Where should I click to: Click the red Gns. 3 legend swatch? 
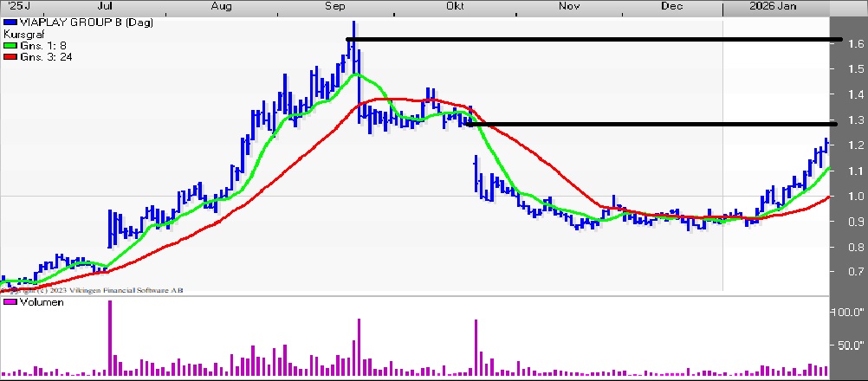[x=10, y=55]
